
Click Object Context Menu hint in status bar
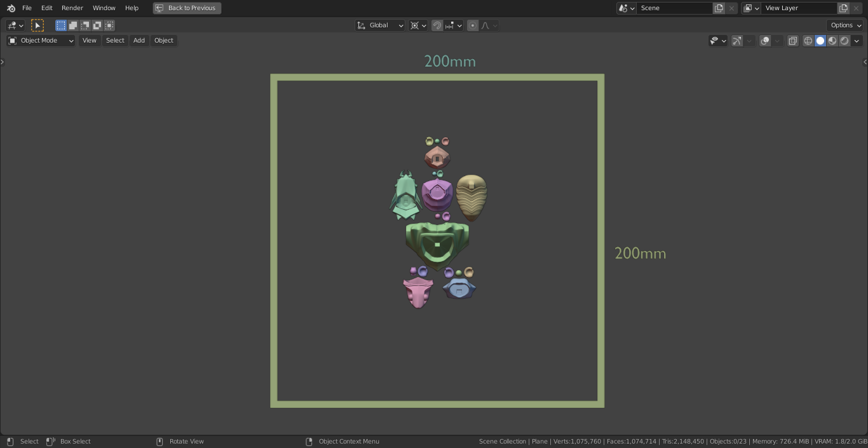pyautogui.click(x=342, y=442)
